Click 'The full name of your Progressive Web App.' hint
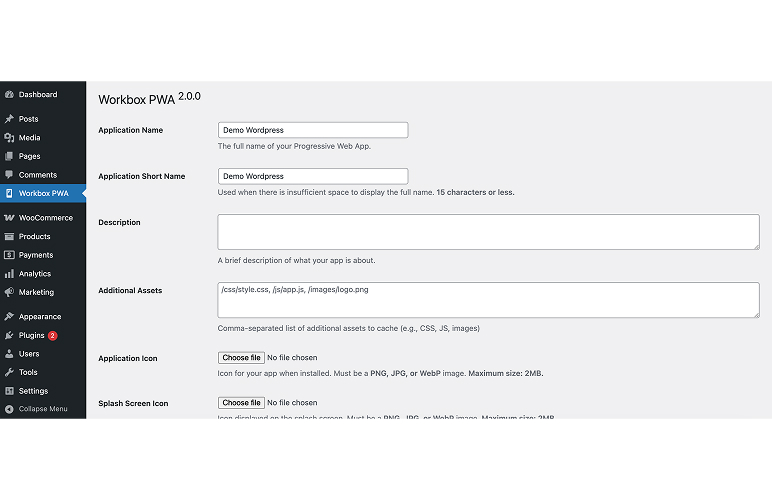 (x=294, y=146)
